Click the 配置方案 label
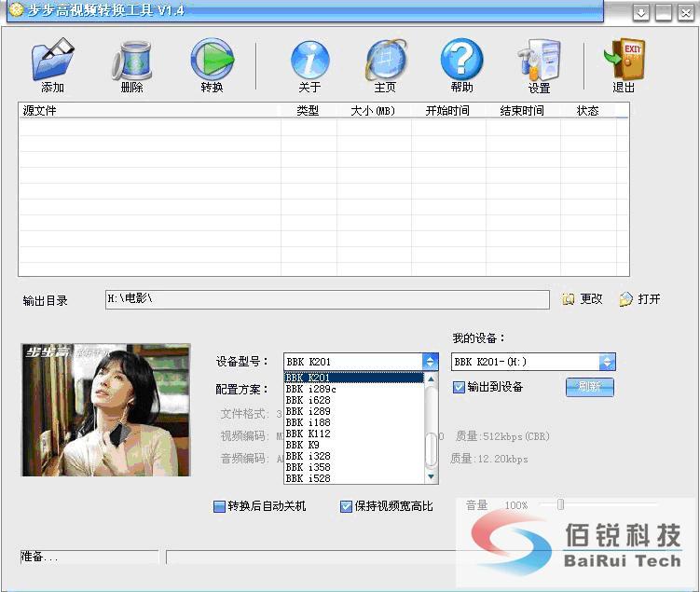Viewport: 700px width, 592px height. (242, 390)
